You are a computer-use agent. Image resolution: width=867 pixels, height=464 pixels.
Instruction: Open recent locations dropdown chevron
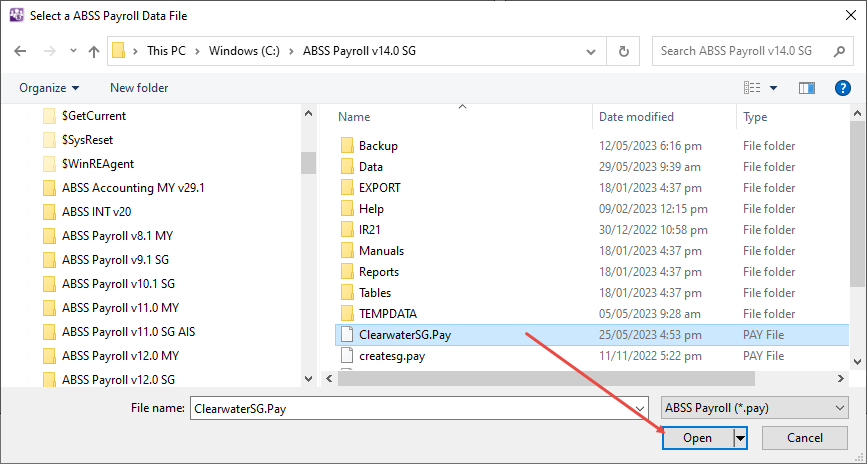click(73, 51)
